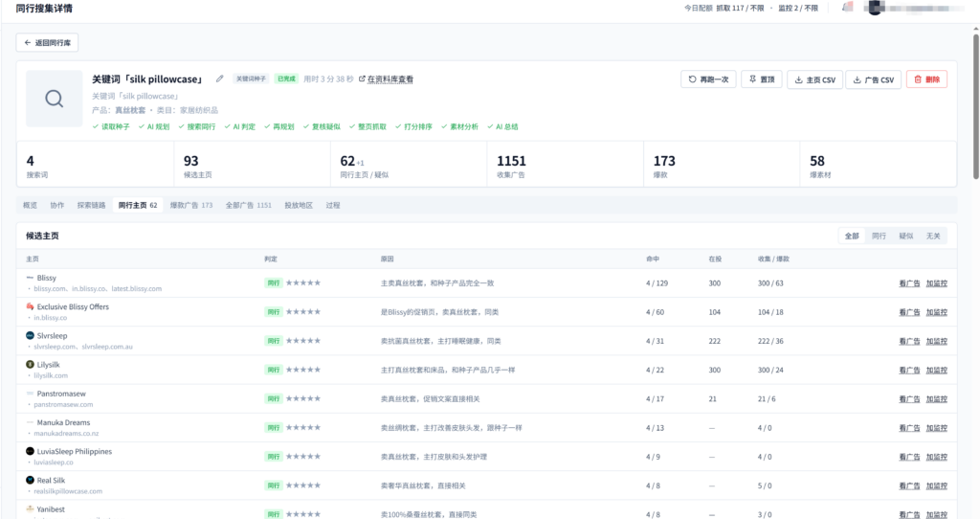The image size is (980, 519).
Task: Click the 58 爆素材 stat card
Action: tap(879, 165)
